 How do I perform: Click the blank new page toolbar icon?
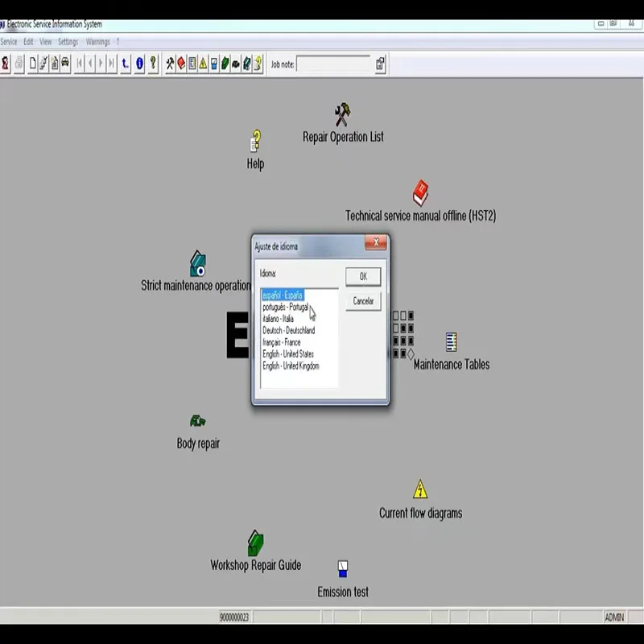[32, 64]
